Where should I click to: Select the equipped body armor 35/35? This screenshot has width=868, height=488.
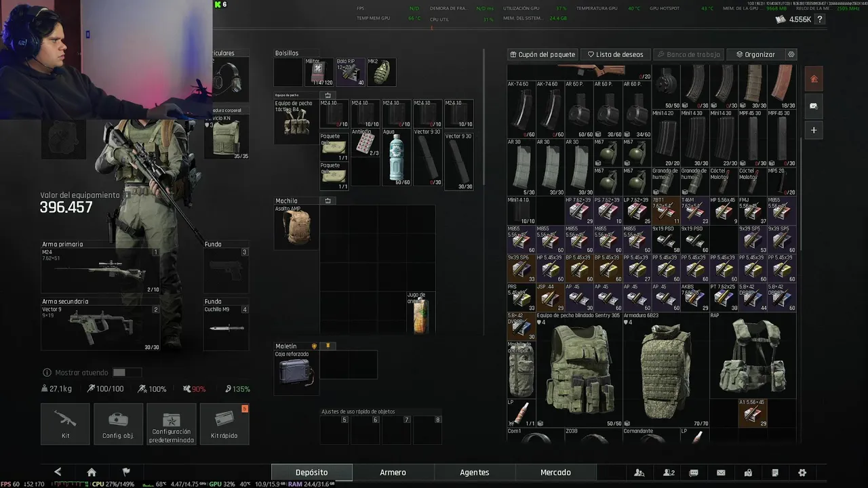click(x=226, y=137)
